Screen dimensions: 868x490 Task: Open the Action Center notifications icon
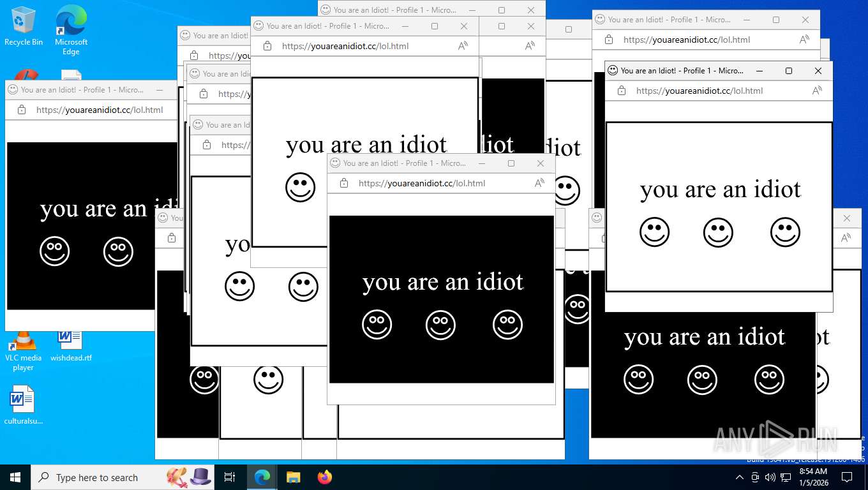click(x=847, y=477)
